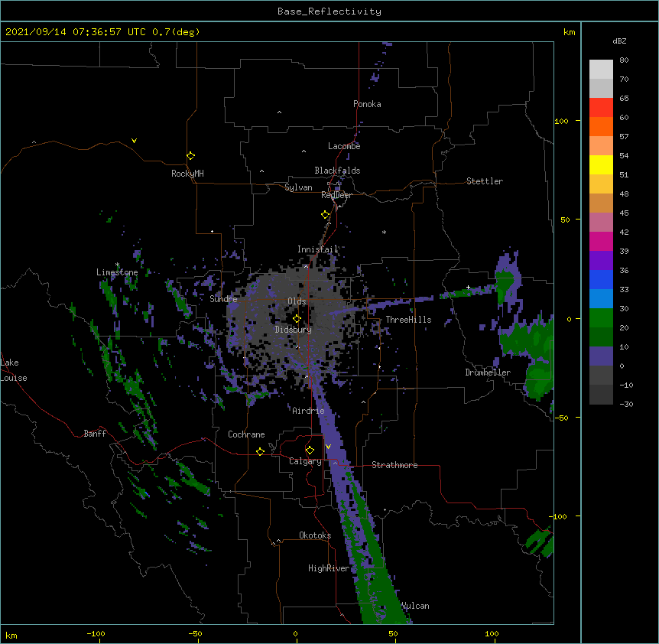Click the Innisfail town label
The image size is (659, 644).
[318, 249]
